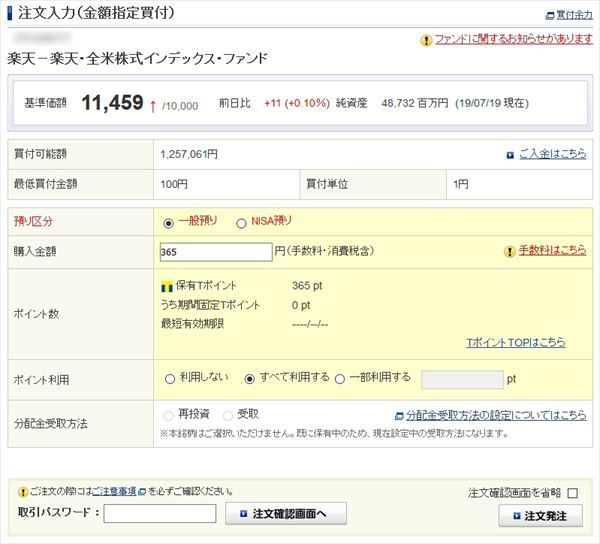The width and height of the screenshot is (600, 544).
Task: Select the NISA預り radio button
Action: 241,223
